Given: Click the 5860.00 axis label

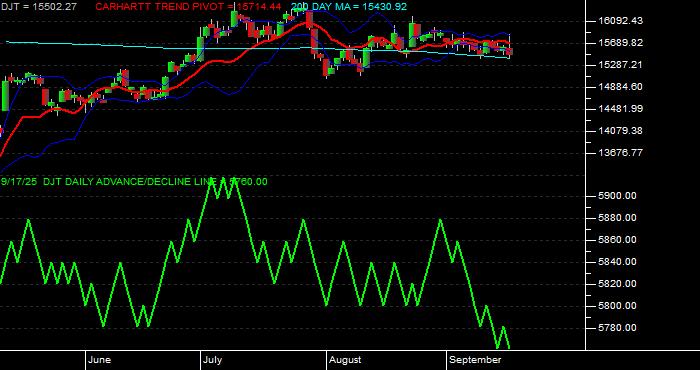Looking at the screenshot, I should pyautogui.click(x=617, y=240).
